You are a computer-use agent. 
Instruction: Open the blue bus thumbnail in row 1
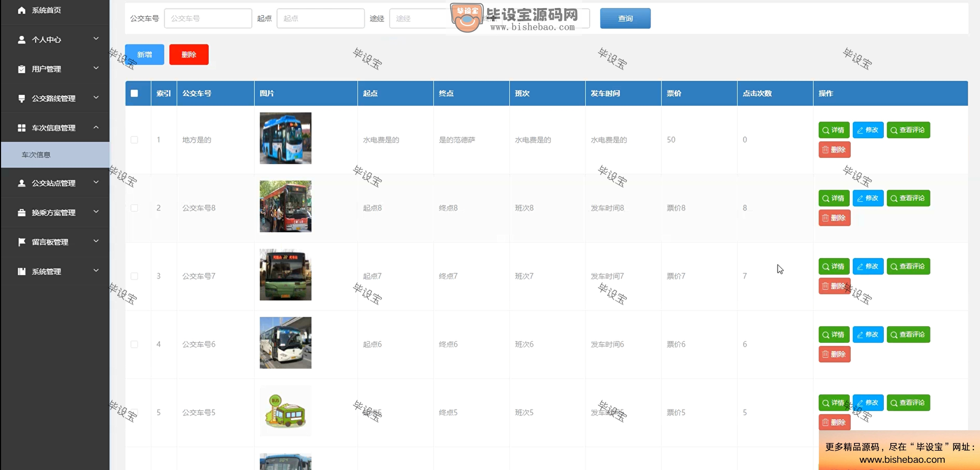pos(285,138)
